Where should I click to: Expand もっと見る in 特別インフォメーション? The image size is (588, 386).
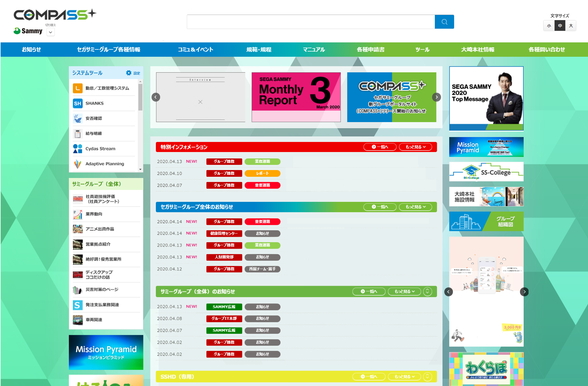pos(416,147)
